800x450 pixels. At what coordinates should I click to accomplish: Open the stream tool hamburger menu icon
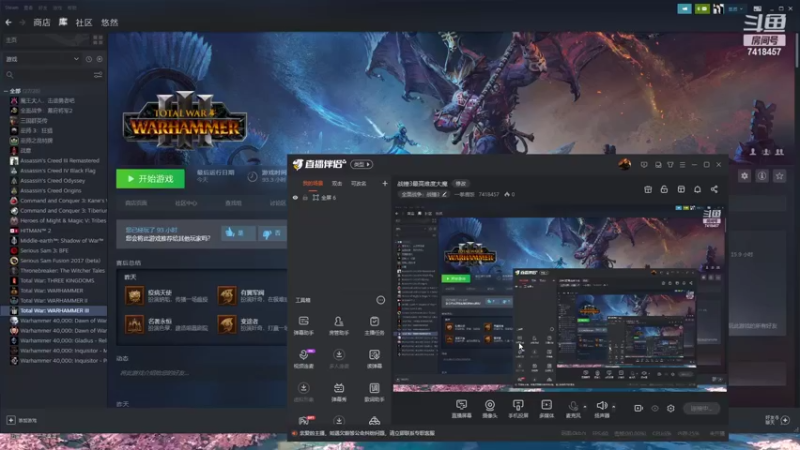(x=682, y=165)
